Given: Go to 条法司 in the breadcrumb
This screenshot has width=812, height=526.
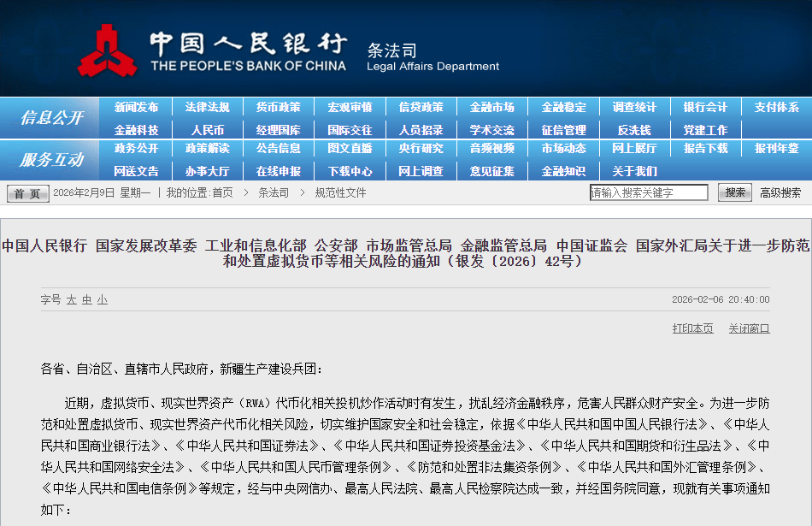Looking at the screenshot, I should [274, 192].
